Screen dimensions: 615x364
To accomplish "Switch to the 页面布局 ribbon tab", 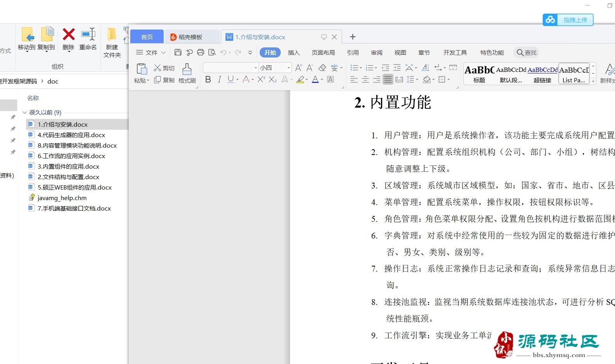I will (323, 52).
